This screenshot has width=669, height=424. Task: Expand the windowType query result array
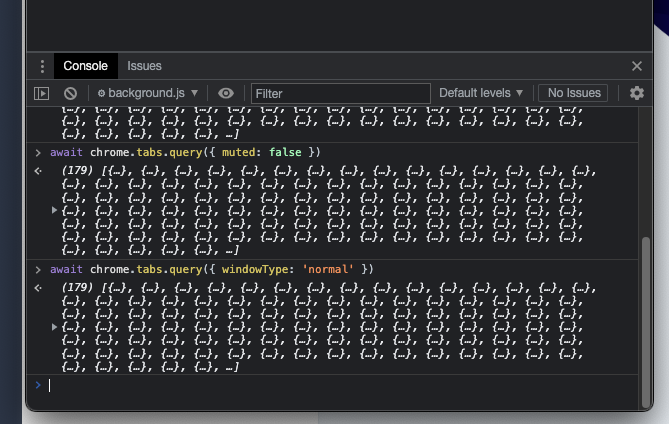(54, 328)
